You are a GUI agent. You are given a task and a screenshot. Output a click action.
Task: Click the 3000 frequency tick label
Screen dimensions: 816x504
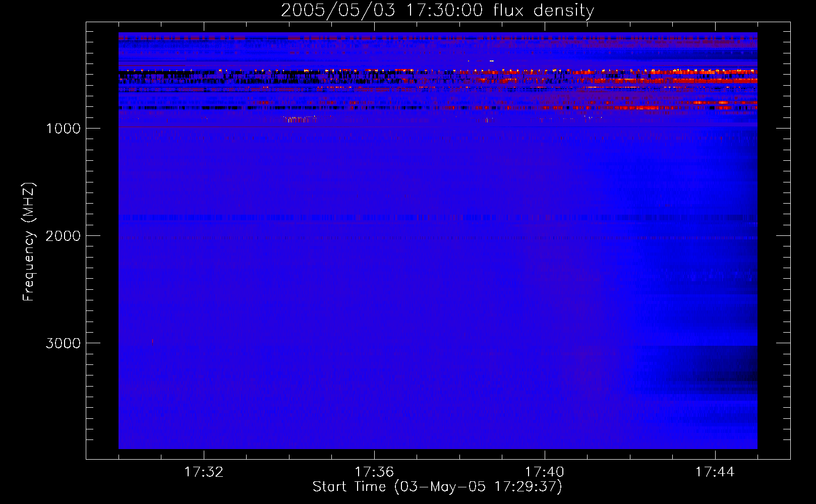tap(63, 343)
